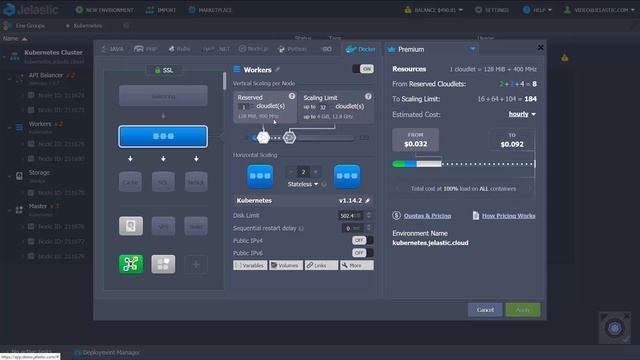Viewport: 640px width, 360px height.
Task: Show scaling mode info icon beside Stateless
Action: click(324, 184)
